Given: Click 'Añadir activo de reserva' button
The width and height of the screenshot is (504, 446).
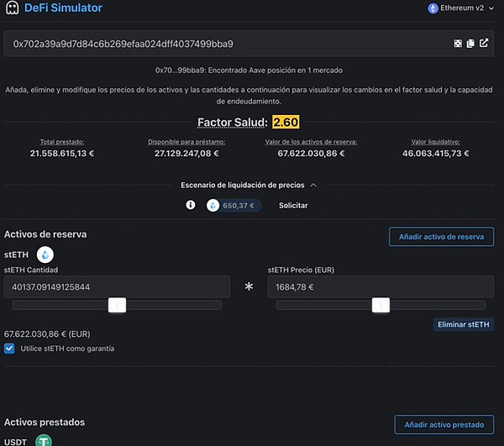Looking at the screenshot, I should [x=441, y=237].
